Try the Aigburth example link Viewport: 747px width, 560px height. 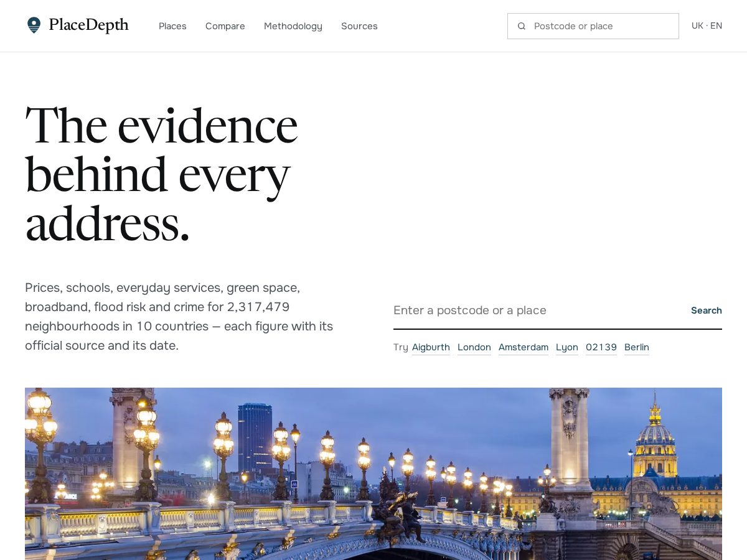click(x=431, y=347)
